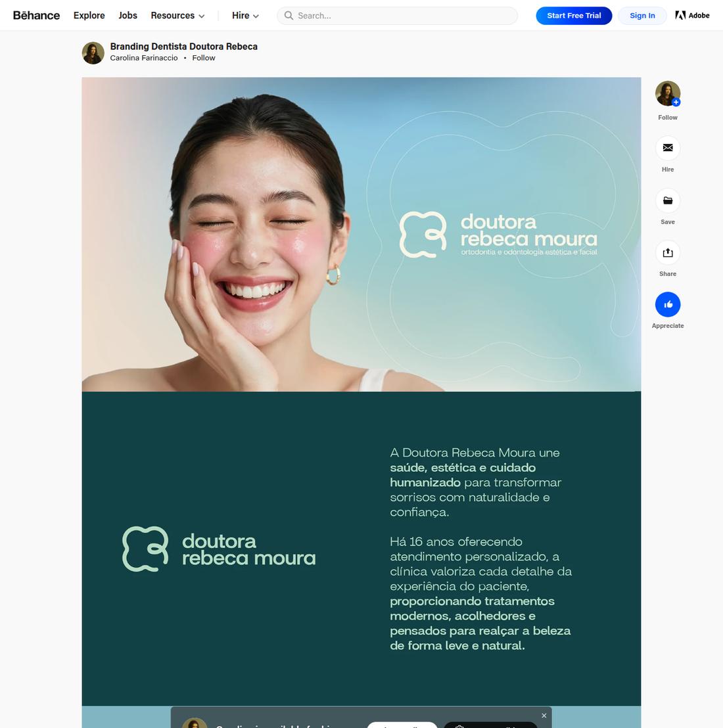Go to the Behance home logo
Viewport: 723px width, 728px height.
36,15
